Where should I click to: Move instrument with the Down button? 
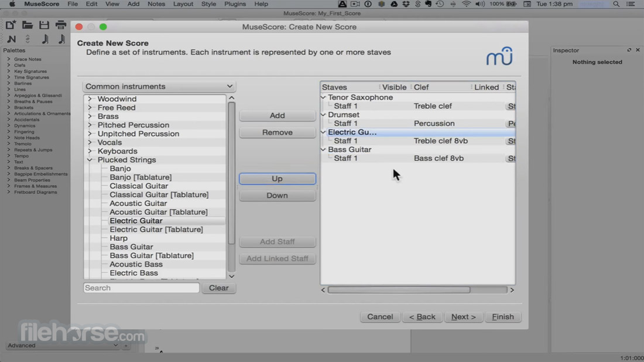[278, 196]
